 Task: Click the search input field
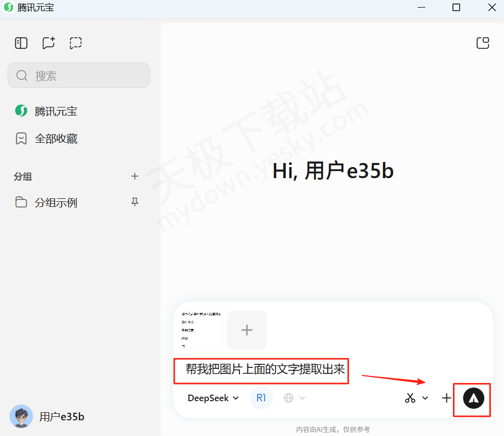point(79,75)
